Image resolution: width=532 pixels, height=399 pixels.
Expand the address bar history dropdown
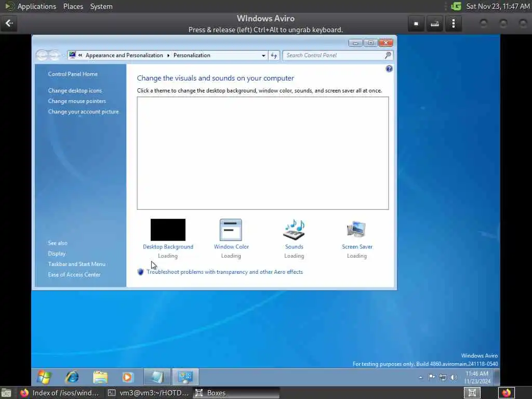263,55
